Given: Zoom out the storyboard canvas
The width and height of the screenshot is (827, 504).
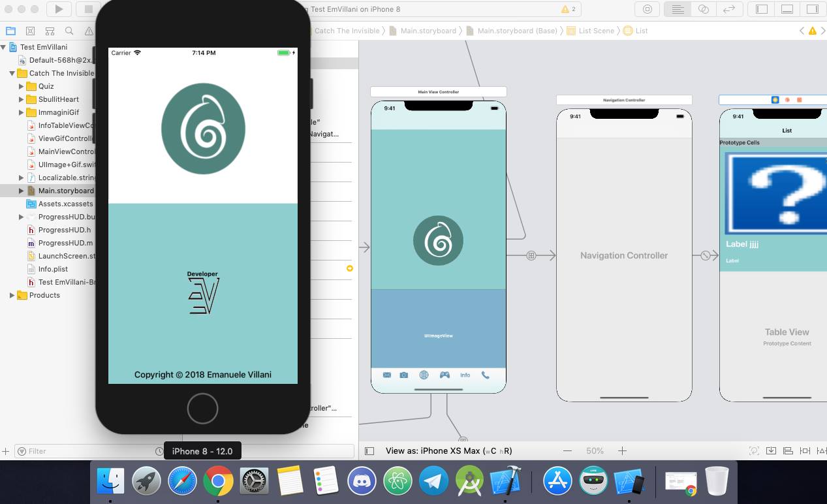Looking at the screenshot, I should (x=568, y=450).
